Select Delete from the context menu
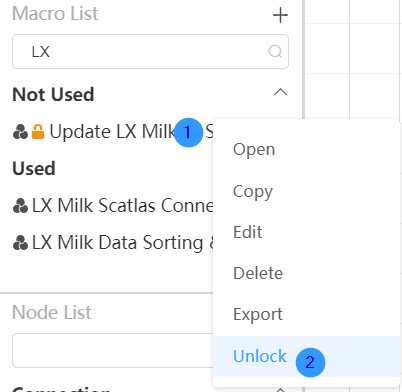The image size is (402, 392). [x=258, y=273]
